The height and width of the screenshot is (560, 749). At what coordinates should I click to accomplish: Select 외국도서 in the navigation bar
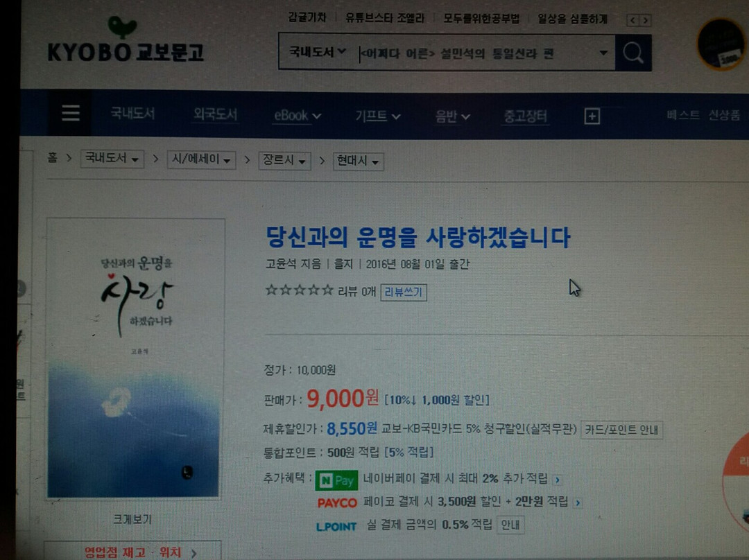click(215, 114)
